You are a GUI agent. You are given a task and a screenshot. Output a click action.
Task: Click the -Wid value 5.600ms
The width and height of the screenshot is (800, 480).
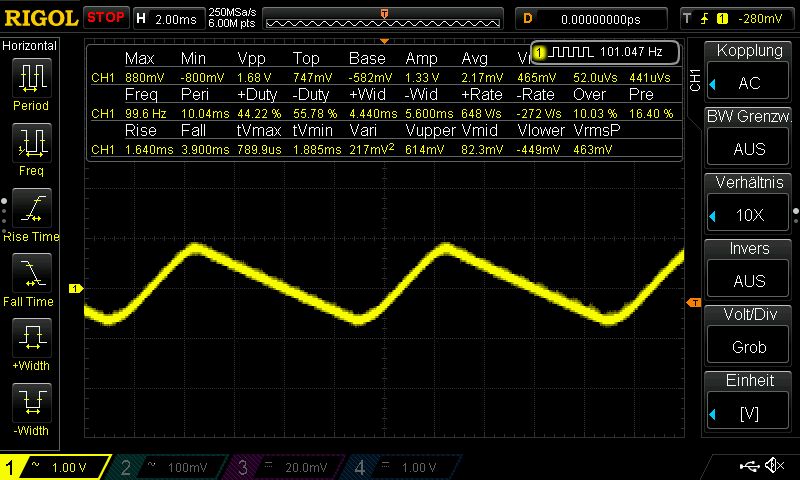click(x=429, y=114)
